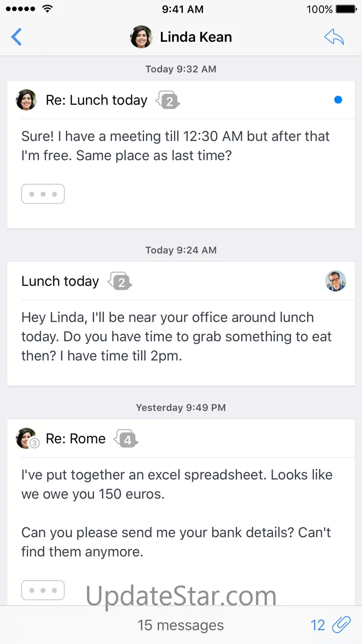Tap Linda's avatar on Re: Lunch today
362x644 pixels.
(26, 100)
